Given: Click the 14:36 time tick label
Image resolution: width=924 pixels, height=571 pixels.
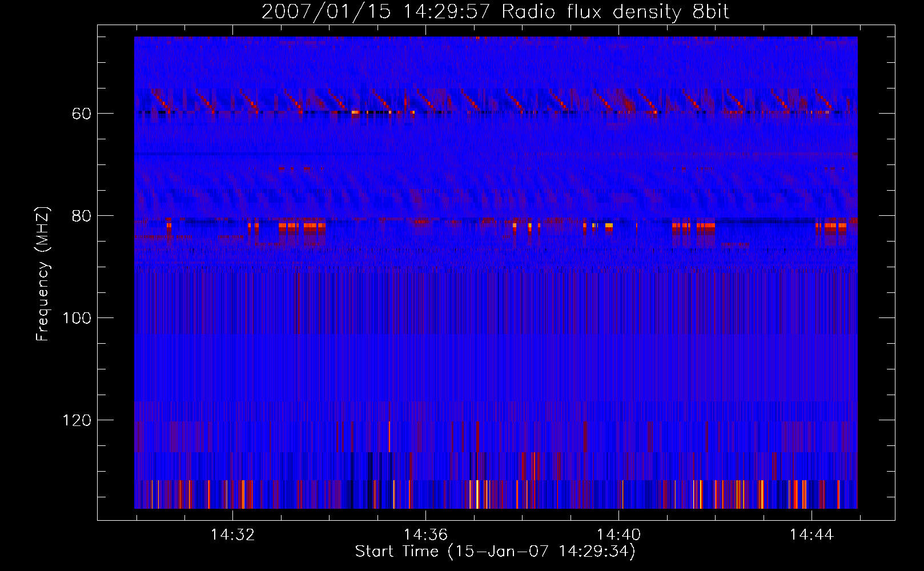Looking at the screenshot, I should pyautogui.click(x=425, y=535).
